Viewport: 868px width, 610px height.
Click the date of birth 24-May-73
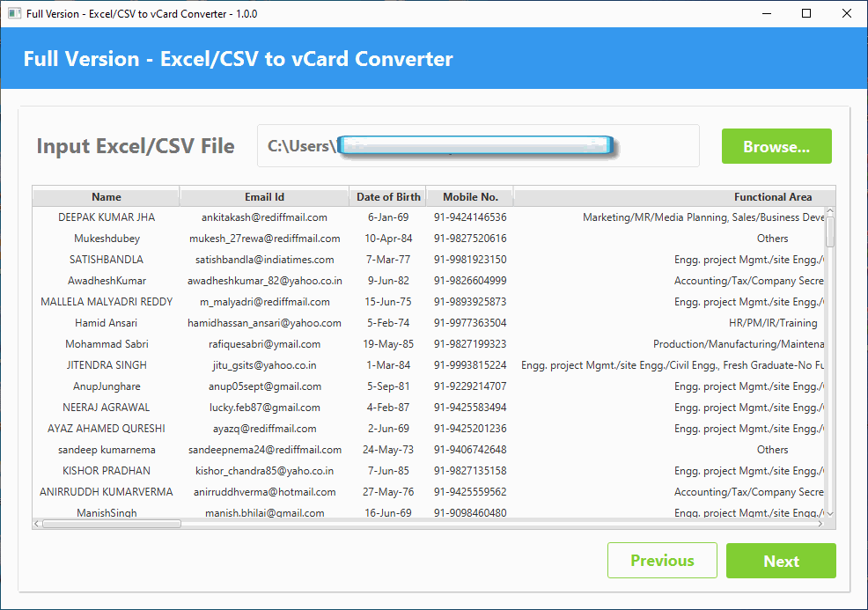click(388, 450)
